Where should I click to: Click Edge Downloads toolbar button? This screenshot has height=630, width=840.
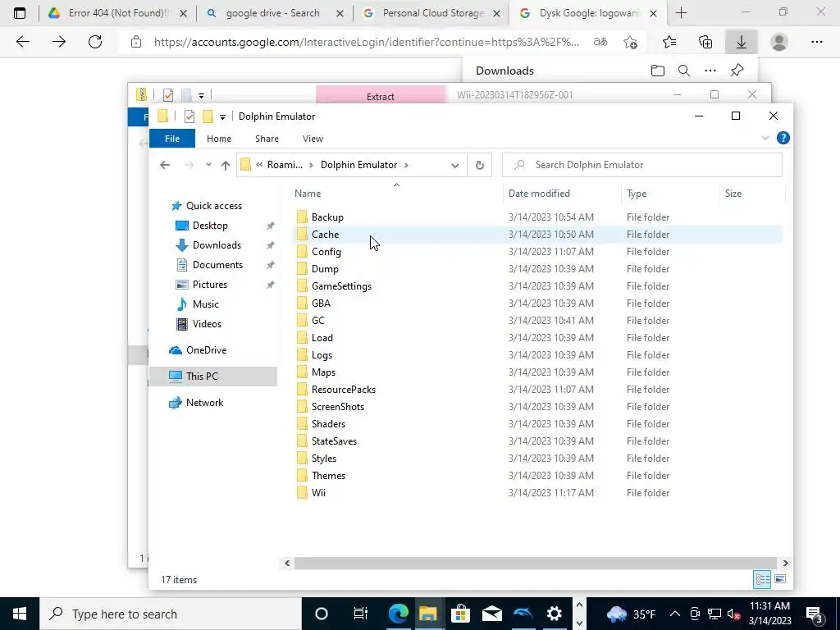click(x=741, y=42)
